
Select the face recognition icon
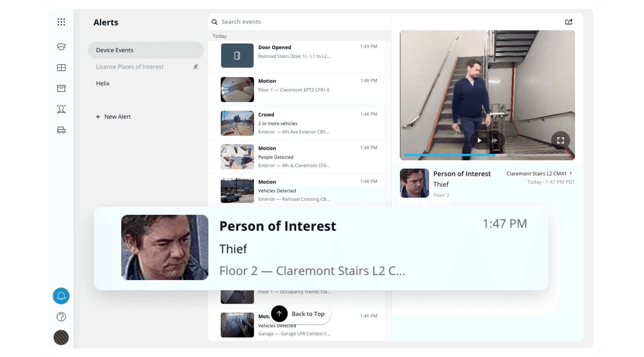pos(61,109)
